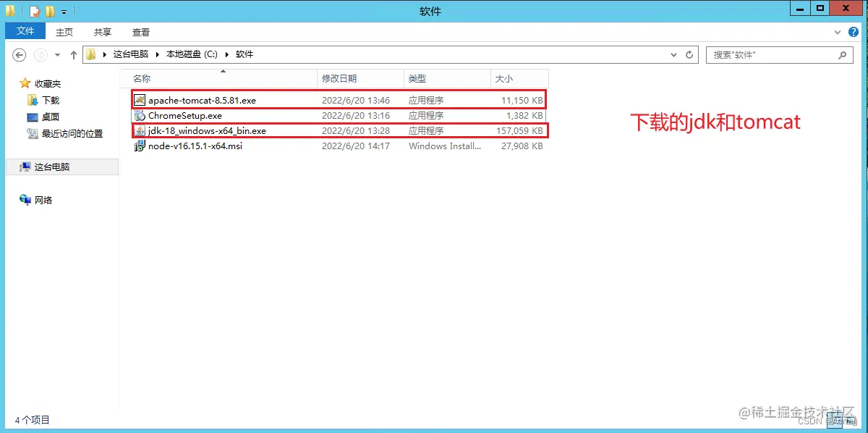Maximize the 软件 Explorer window
The width and height of the screenshot is (868, 433).
(820, 8)
